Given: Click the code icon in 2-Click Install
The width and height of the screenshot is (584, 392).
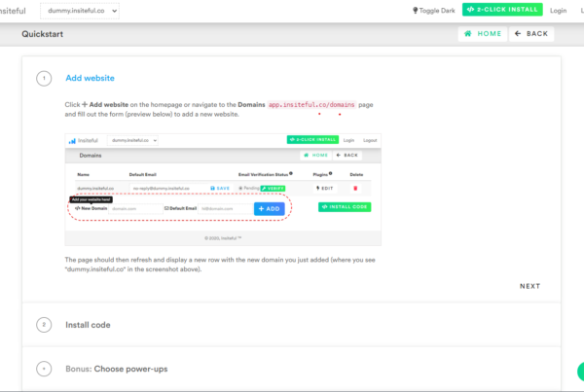Looking at the screenshot, I should tap(470, 10).
